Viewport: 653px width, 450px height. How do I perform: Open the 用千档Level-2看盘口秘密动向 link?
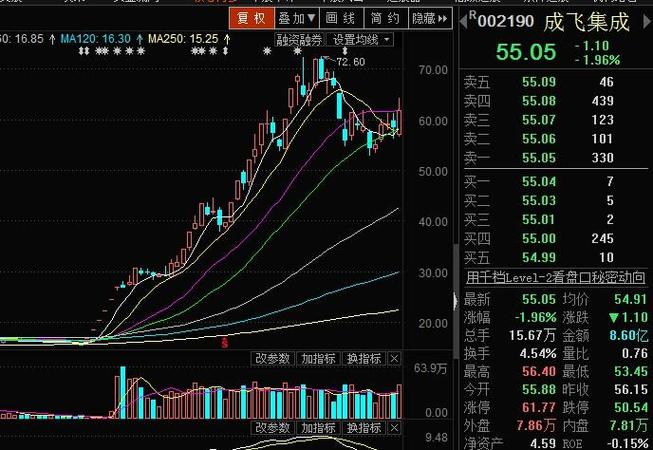point(555,278)
